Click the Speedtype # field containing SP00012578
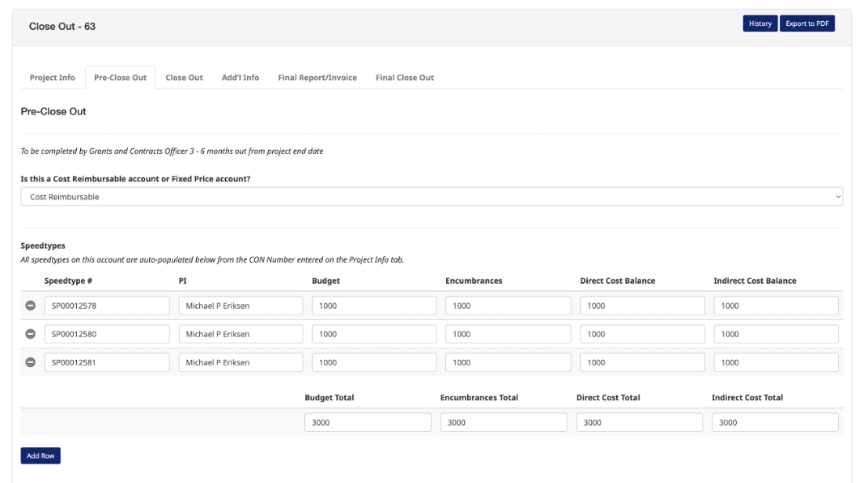The image size is (868, 483). pos(107,306)
